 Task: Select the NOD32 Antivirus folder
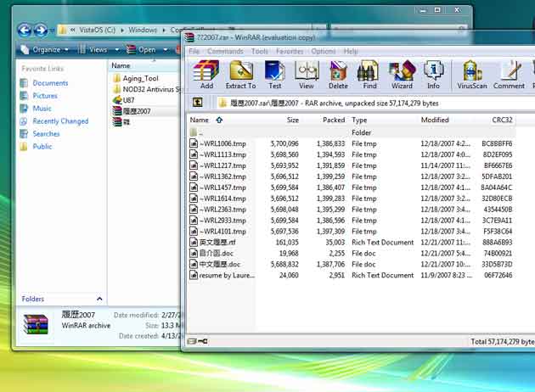(x=147, y=89)
